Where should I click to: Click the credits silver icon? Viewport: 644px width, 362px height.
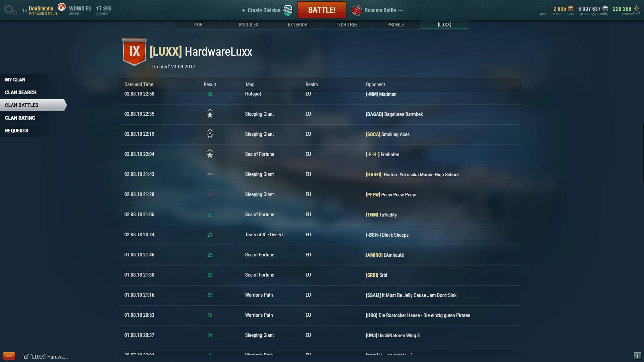coord(605,9)
